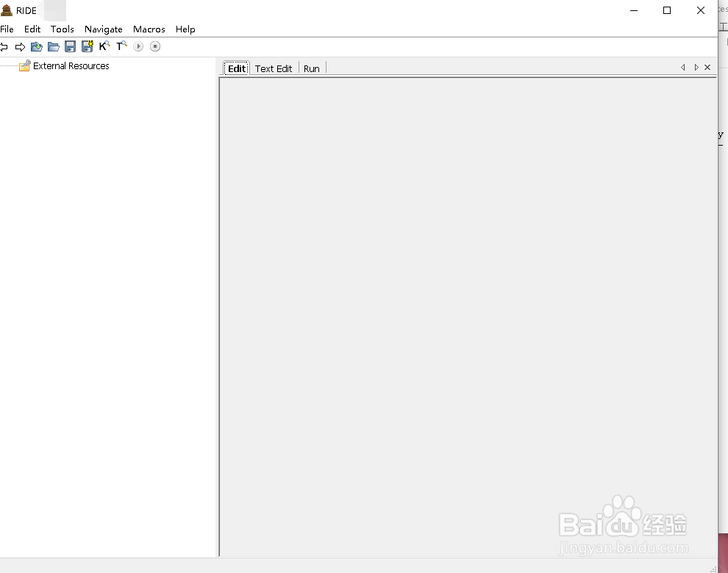The height and width of the screenshot is (573, 728).
Task: Close the RIDE window
Action: tap(701, 10)
